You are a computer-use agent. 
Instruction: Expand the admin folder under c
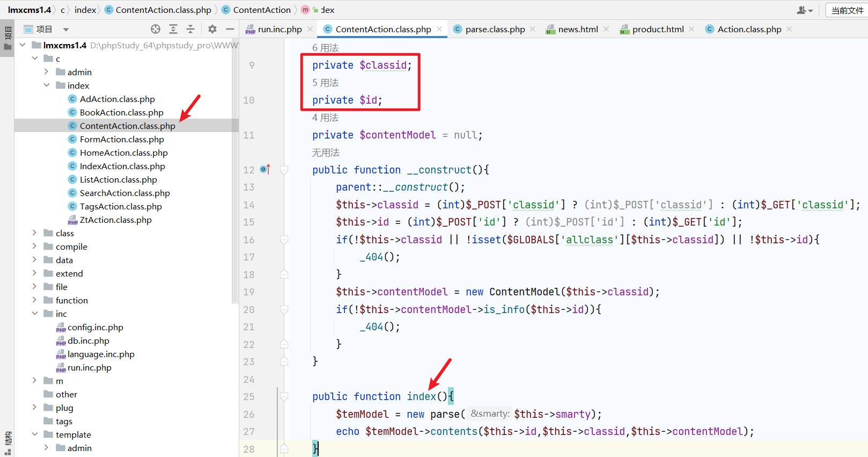[x=47, y=72]
